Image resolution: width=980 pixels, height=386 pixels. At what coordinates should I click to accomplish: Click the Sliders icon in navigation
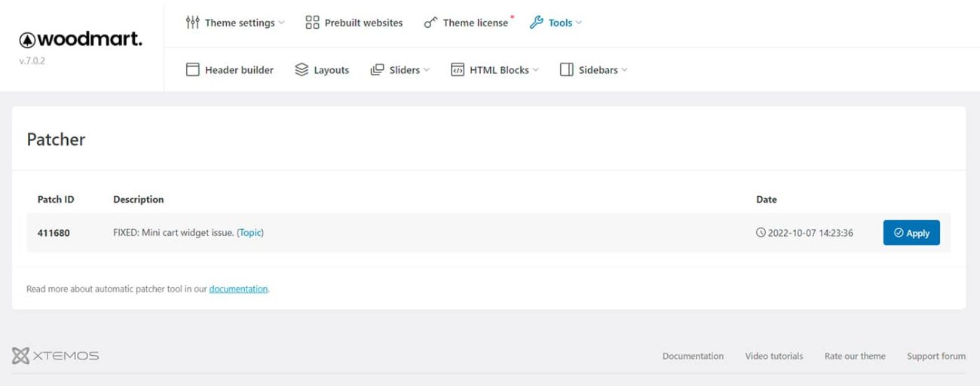(377, 70)
